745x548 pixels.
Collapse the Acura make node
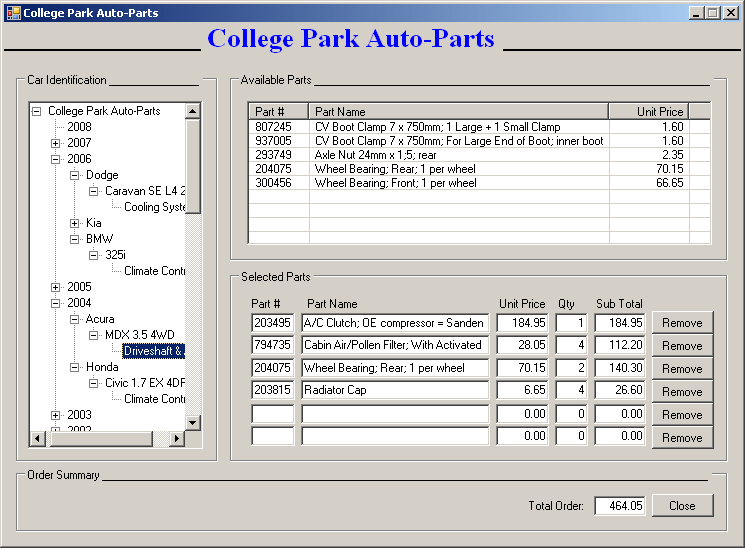click(x=75, y=319)
